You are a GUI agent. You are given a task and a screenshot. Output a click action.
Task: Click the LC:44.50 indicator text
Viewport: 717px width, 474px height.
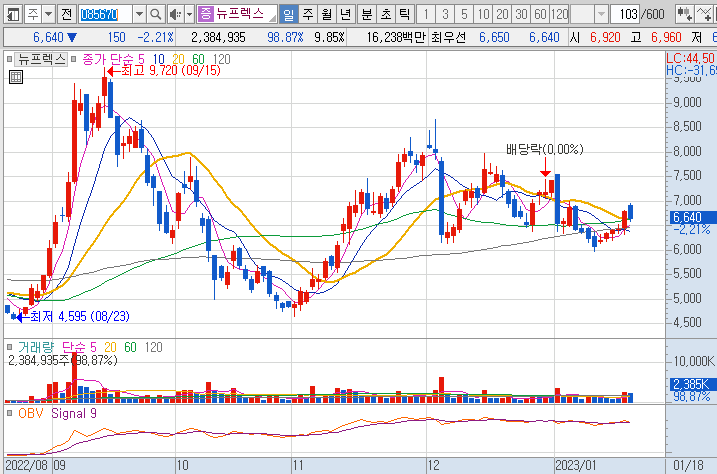690,58
